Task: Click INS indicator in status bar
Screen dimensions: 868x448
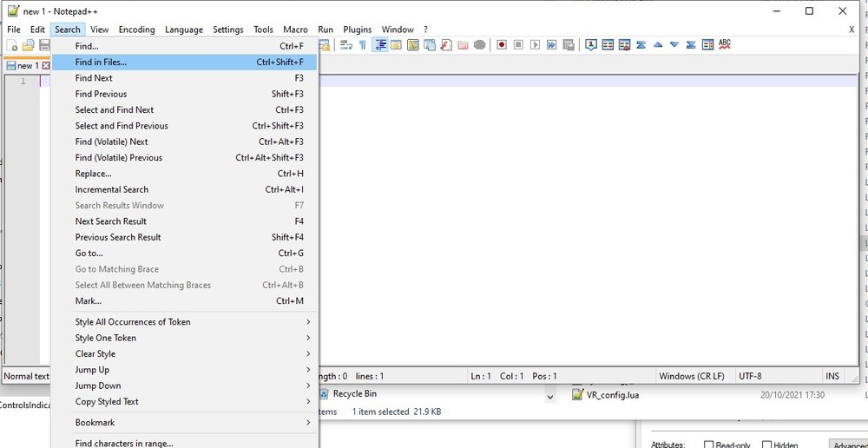Action: pyautogui.click(x=832, y=376)
